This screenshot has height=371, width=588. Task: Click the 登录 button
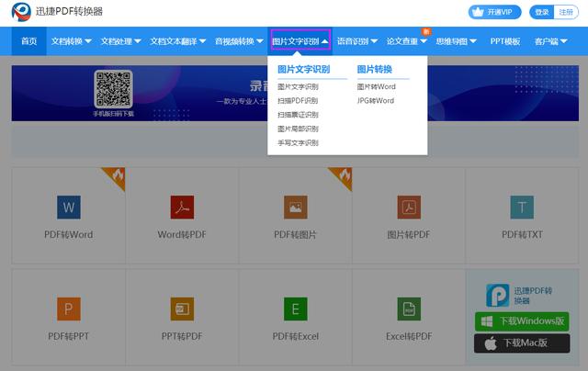tap(542, 12)
